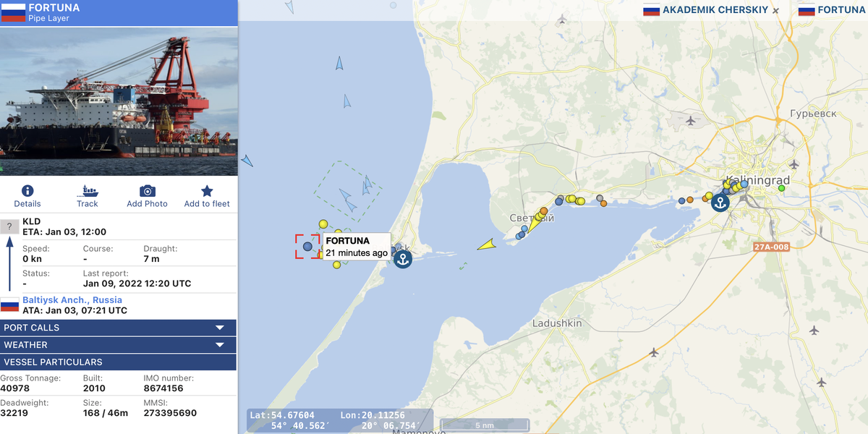Click the question-mark flag beside KLD
The image size is (868, 434).
click(9, 226)
